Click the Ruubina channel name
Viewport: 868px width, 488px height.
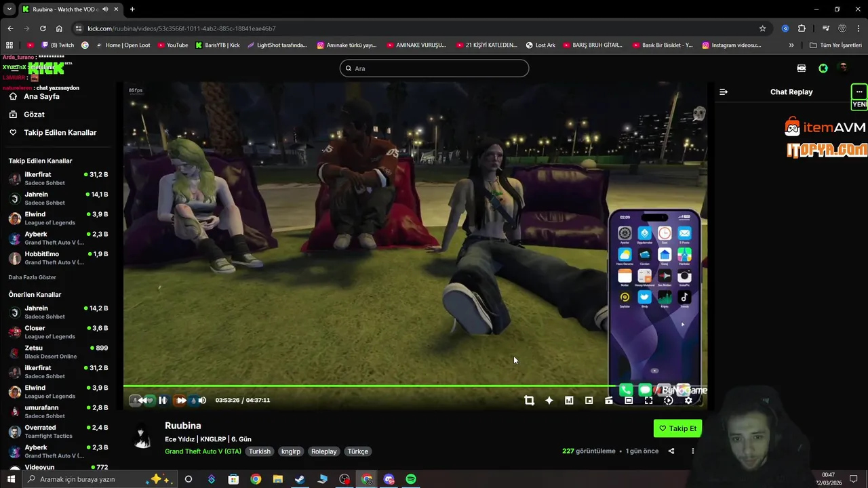coord(183,426)
